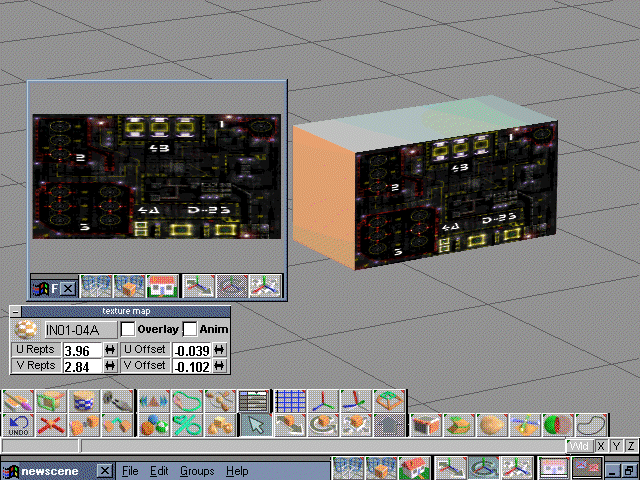
Task: Enable the Overlay checkbox
Action: 128,329
